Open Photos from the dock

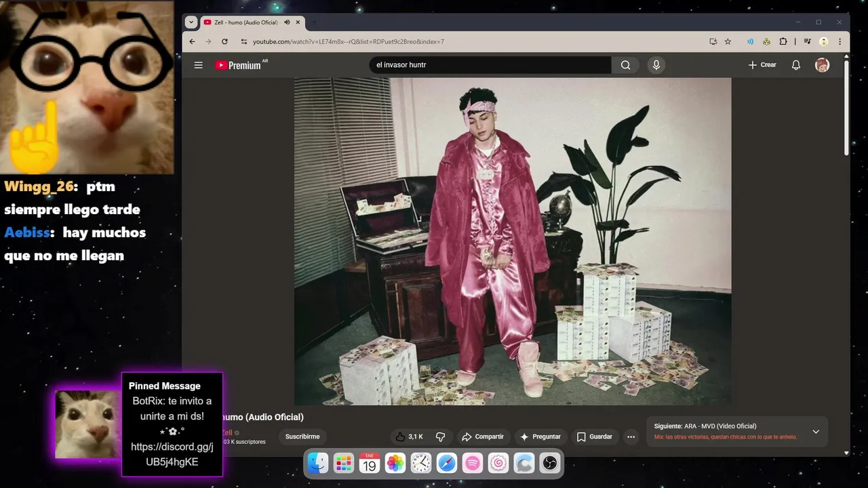[395, 464]
